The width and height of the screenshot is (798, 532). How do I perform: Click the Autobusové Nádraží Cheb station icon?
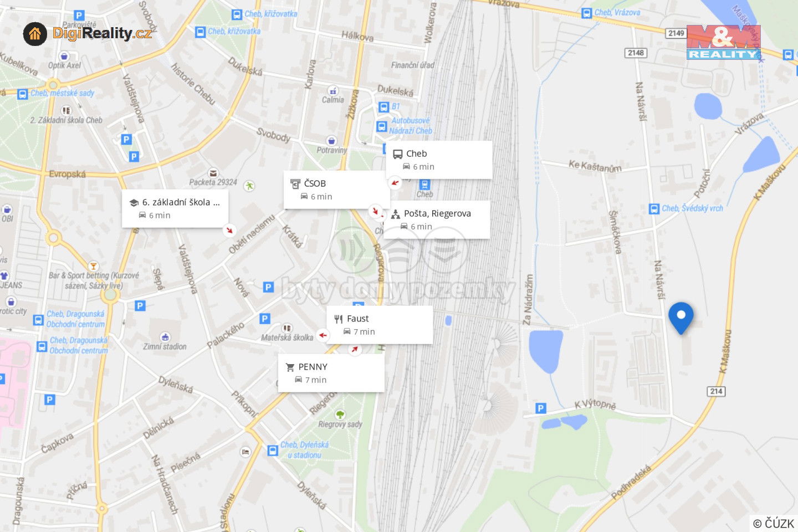(x=381, y=126)
